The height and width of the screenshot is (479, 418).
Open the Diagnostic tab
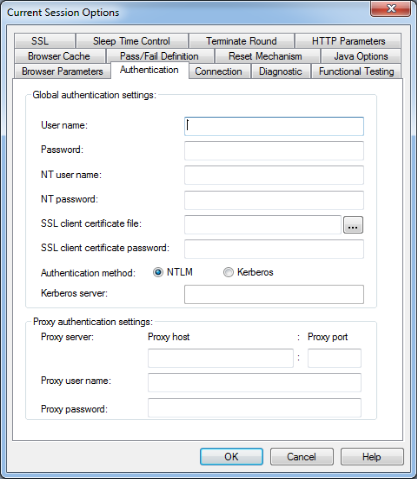[x=280, y=71]
